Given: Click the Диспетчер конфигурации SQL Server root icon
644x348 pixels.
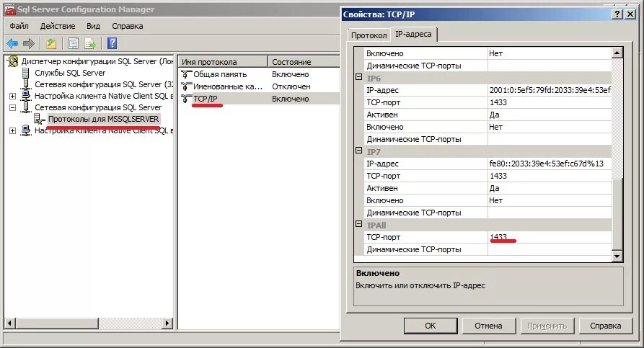Looking at the screenshot, I should coord(13,61).
